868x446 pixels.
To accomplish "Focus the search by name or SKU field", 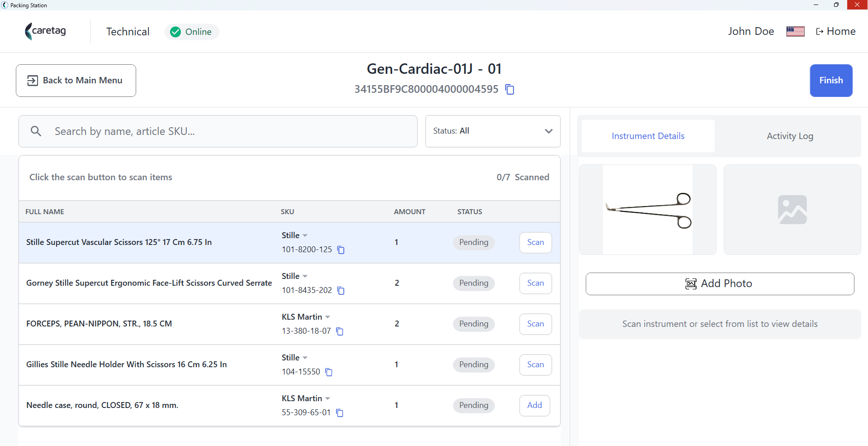I will click(218, 131).
